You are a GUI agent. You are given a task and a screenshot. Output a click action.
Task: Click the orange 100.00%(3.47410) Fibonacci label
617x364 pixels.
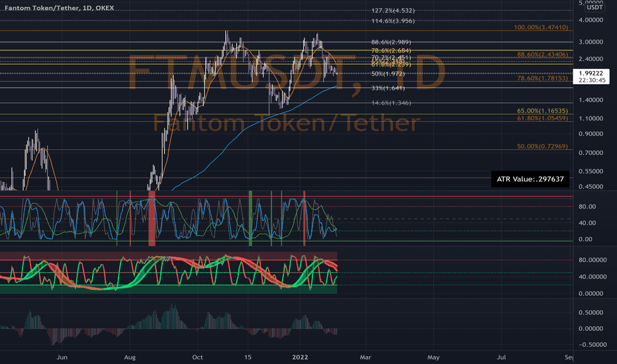click(541, 27)
